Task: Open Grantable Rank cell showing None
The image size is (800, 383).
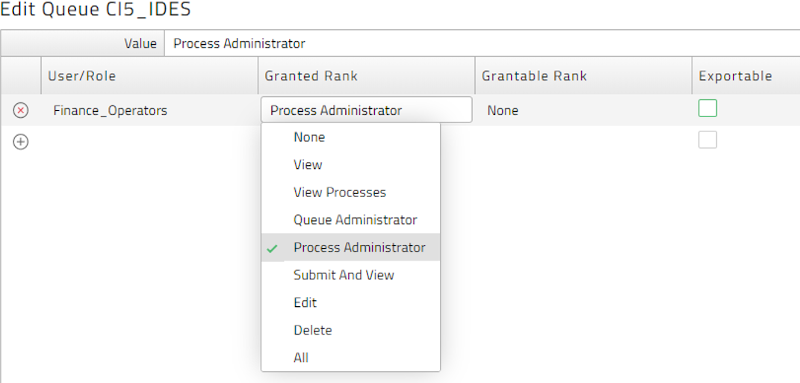Action: [x=583, y=110]
